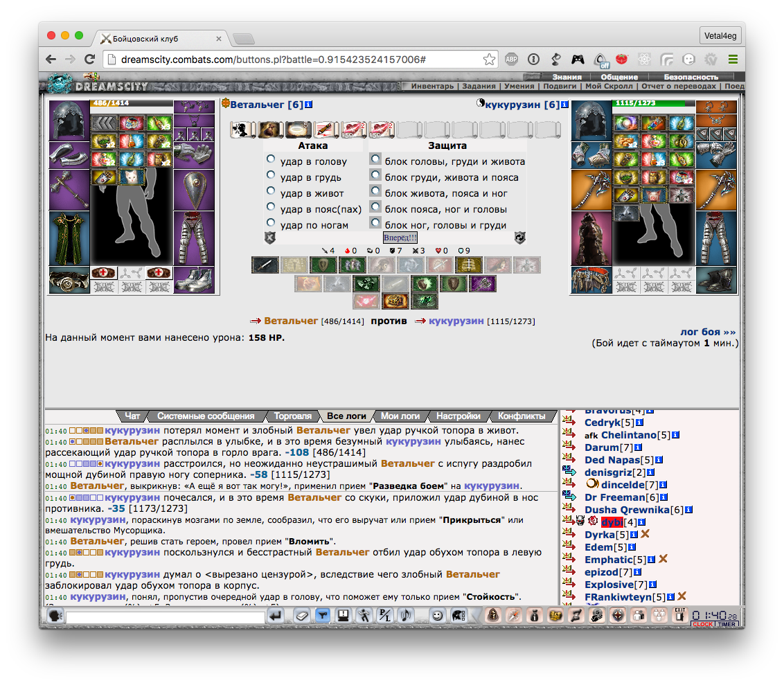Toggle the sound speaker icon

tap(405, 616)
